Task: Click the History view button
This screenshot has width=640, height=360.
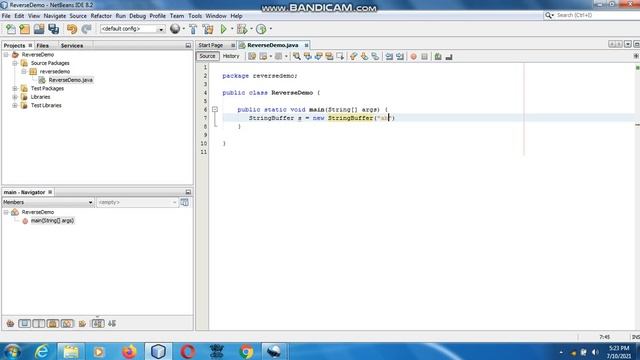Action: pyautogui.click(x=231, y=56)
